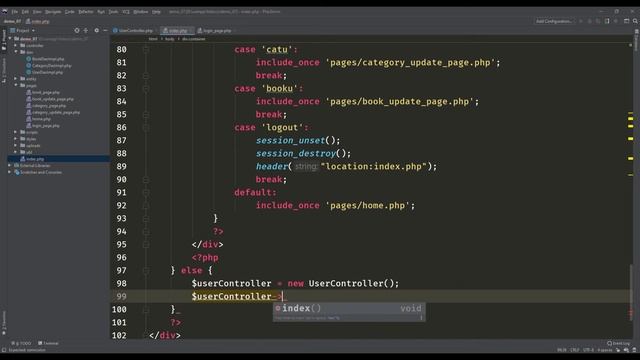This screenshot has height=360, width=640.
Task: Collapse the demo_07 project root
Action: [x=11, y=39]
